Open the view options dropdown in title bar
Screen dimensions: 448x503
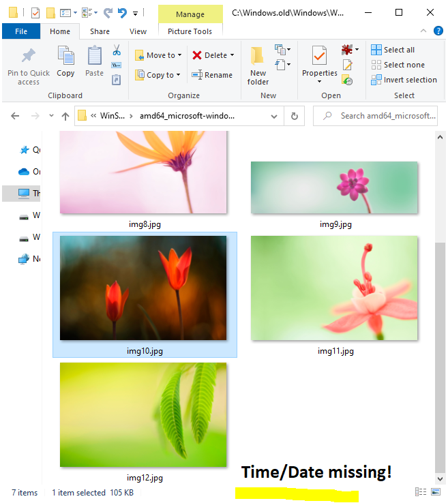point(68,13)
